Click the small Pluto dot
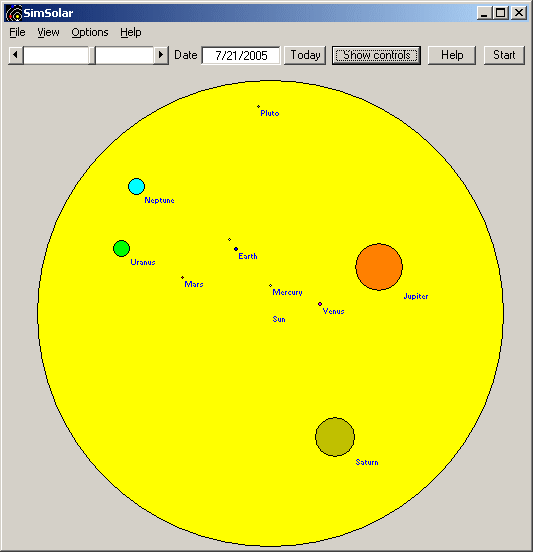This screenshot has width=533, height=552. tap(258, 106)
